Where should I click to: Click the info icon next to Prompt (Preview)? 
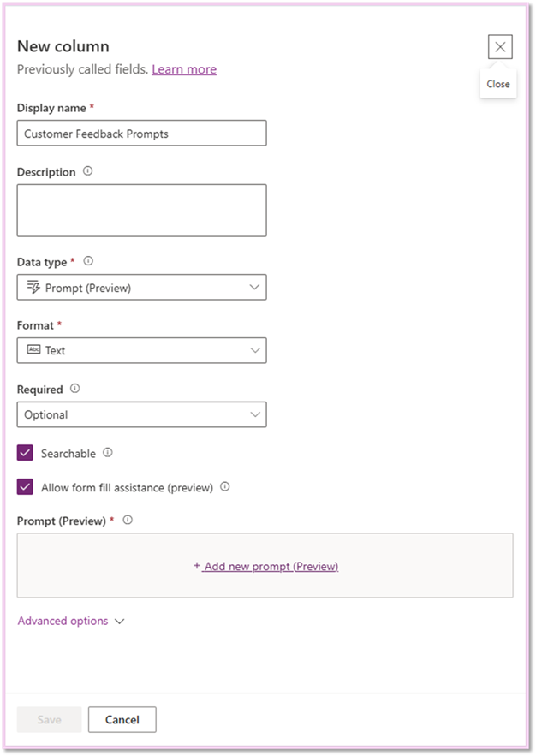(x=128, y=520)
